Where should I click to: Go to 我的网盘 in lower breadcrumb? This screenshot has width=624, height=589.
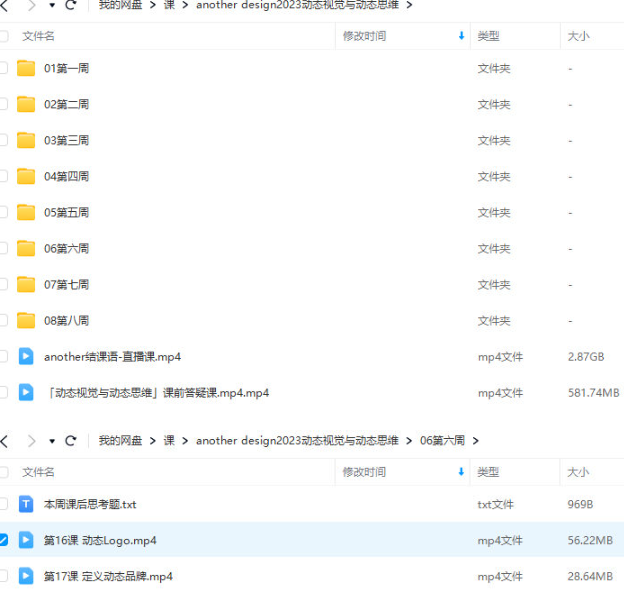pyautogui.click(x=121, y=441)
